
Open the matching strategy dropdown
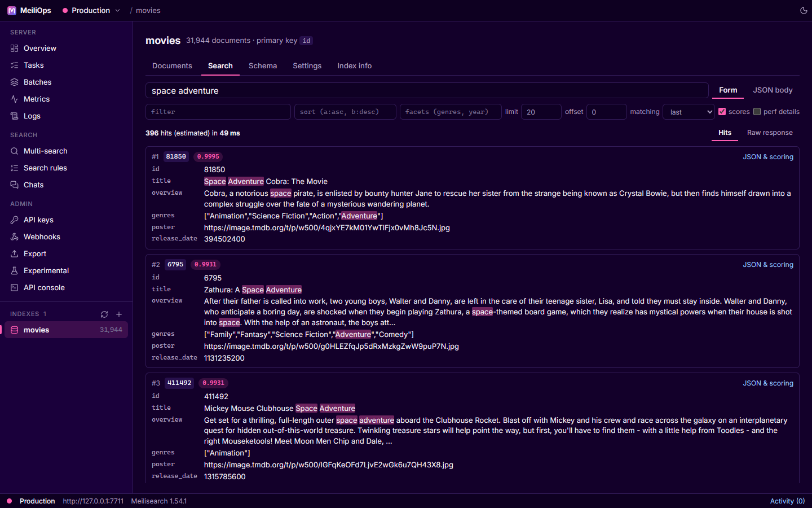click(689, 112)
